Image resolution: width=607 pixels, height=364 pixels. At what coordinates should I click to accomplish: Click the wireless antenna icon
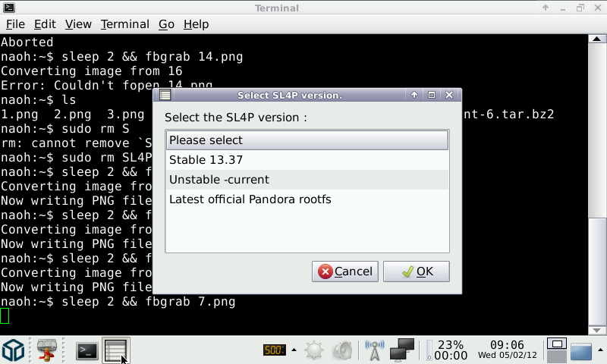(x=374, y=350)
